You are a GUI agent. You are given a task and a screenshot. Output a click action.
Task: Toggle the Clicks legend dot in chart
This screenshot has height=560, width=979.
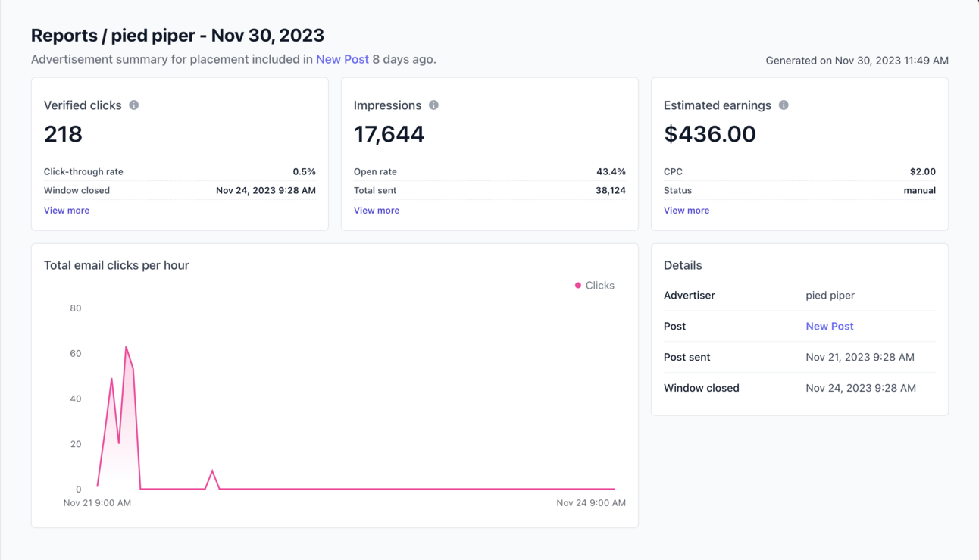578,286
